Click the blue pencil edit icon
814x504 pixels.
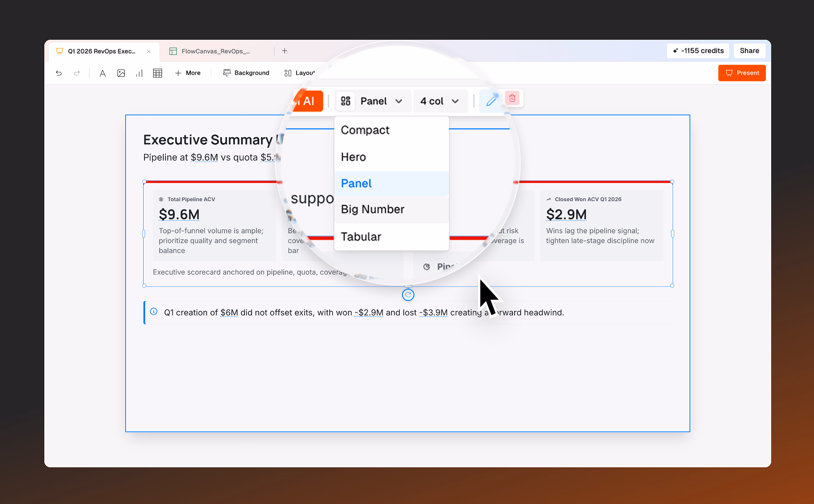pyautogui.click(x=491, y=100)
